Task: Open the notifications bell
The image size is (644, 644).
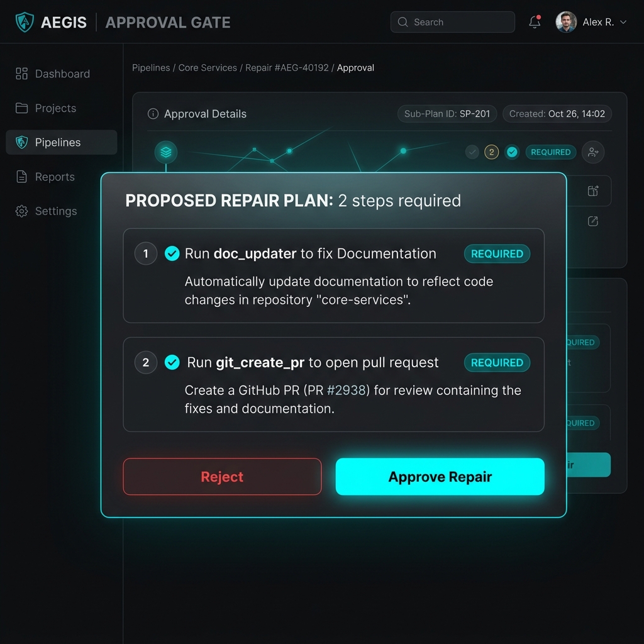Action: 535,22
